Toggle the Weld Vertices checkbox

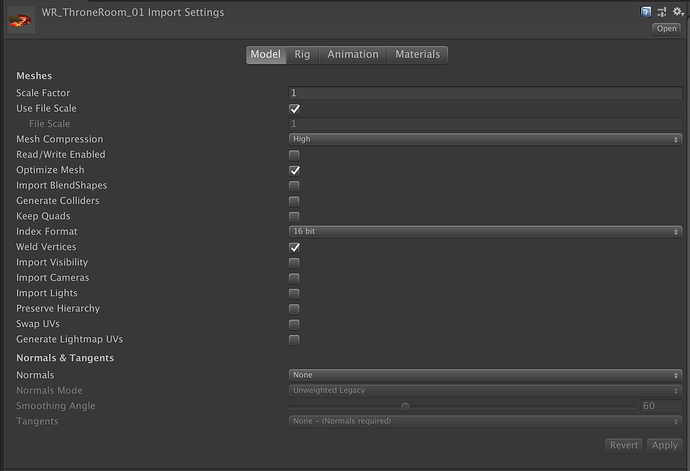[x=294, y=247]
